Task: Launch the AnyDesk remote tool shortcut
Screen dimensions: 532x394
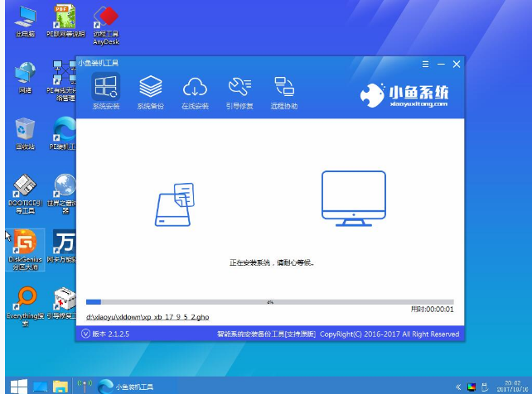Action: 104,22
